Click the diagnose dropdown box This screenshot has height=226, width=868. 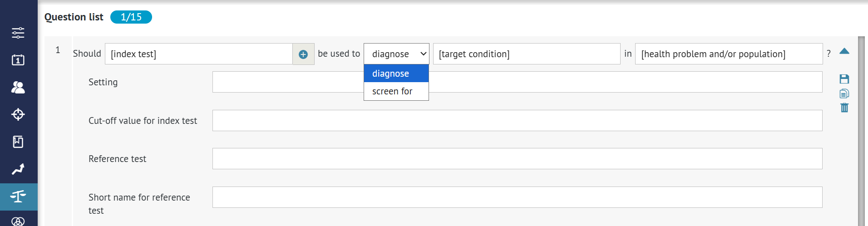coord(396,54)
